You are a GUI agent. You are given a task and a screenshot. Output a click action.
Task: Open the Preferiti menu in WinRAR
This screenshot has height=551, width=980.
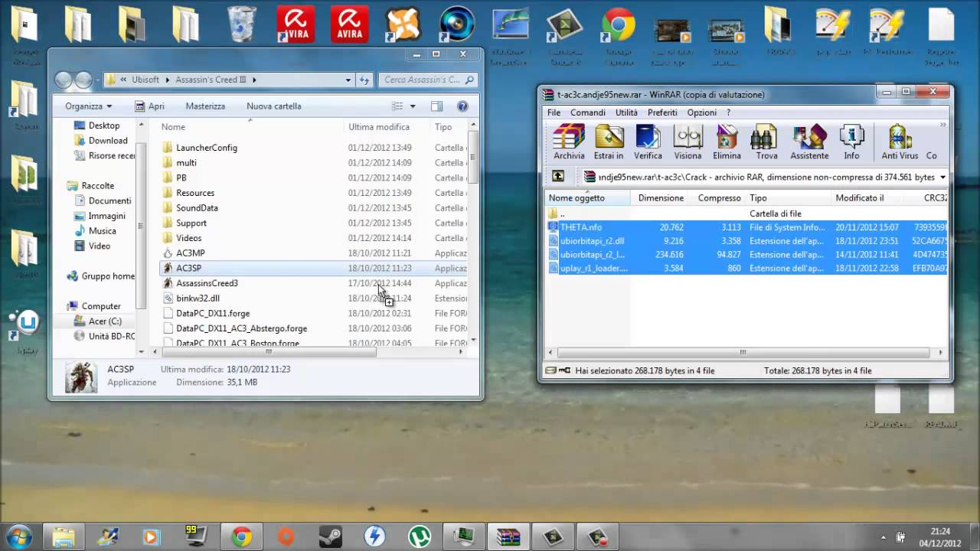[x=662, y=112]
